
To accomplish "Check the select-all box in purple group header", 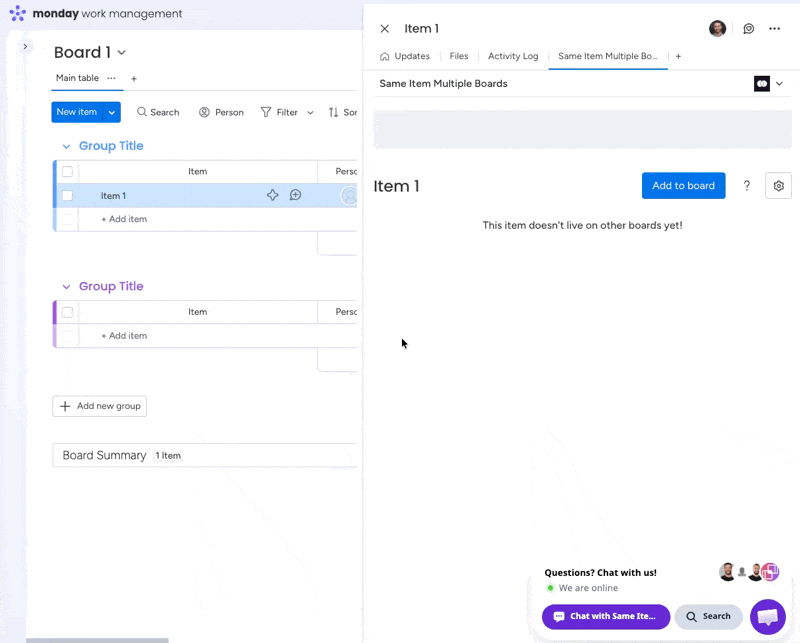I will point(67,312).
